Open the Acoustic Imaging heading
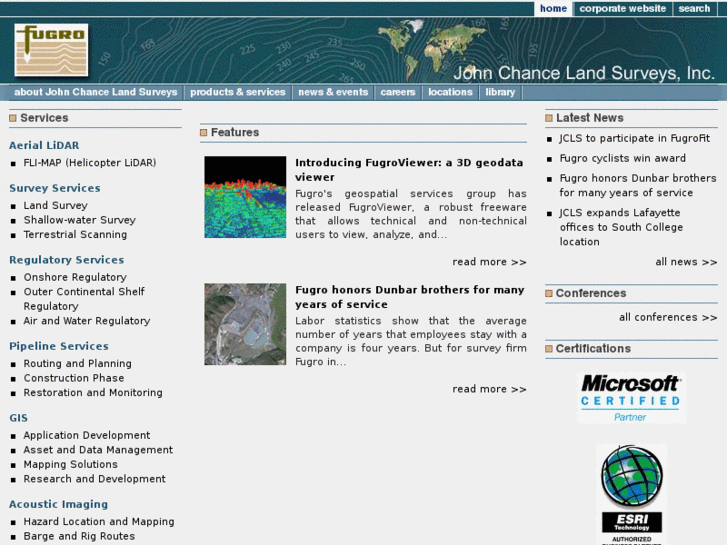The width and height of the screenshot is (727, 545). pos(58,504)
